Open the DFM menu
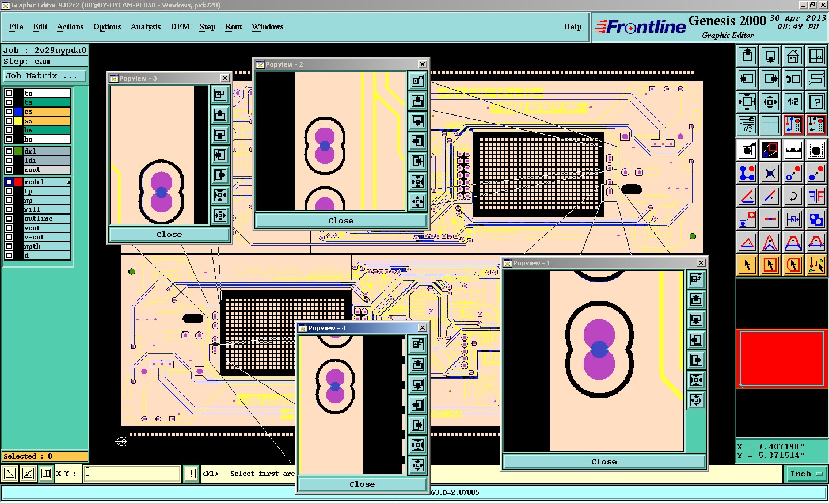This screenshot has height=504, width=829. point(180,26)
